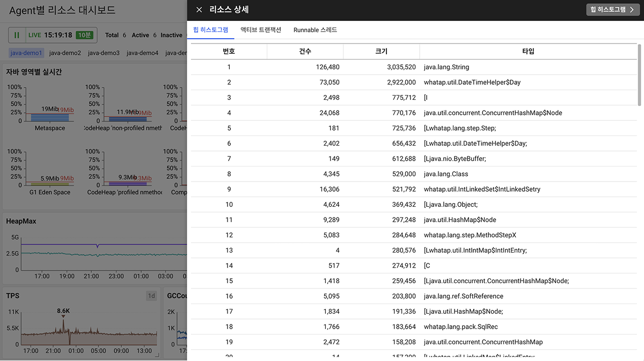Click java.util.concurrent.ConcurrentHashMap$Node in row 4
Screen dimensions: 644x361
(493, 113)
